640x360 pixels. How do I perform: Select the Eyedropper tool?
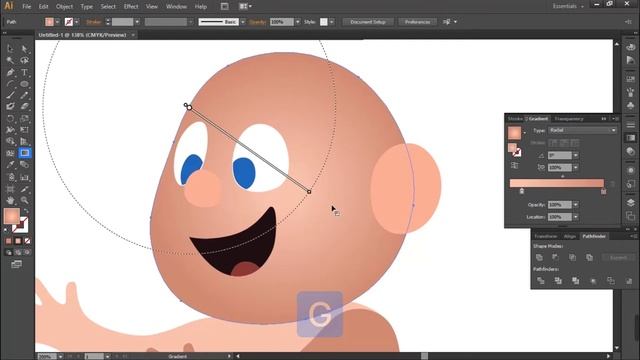pyautogui.click(x=10, y=165)
